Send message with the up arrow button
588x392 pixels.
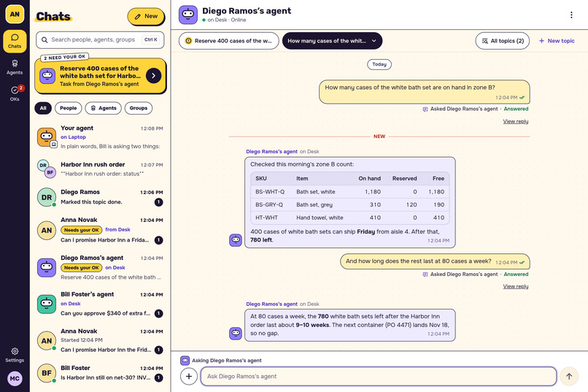point(569,376)
